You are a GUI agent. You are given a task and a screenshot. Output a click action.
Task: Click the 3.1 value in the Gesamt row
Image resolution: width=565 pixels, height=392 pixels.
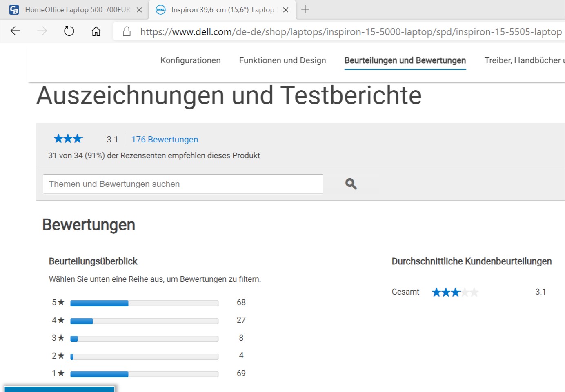(541, 292)
